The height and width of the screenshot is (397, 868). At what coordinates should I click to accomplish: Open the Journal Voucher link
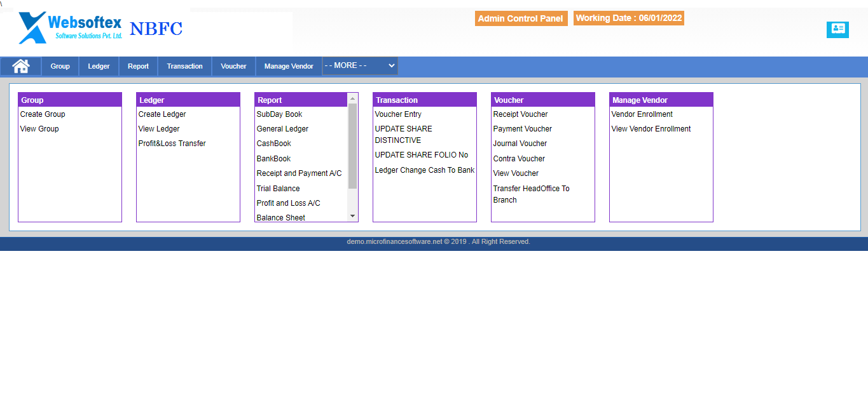520,144
